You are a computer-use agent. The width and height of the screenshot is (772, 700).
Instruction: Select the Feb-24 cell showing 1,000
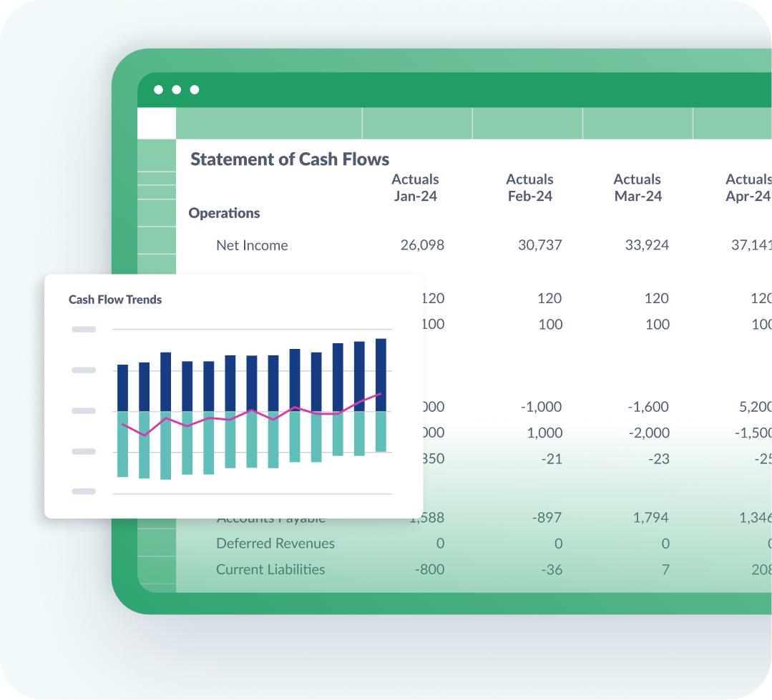pos(544,433)
